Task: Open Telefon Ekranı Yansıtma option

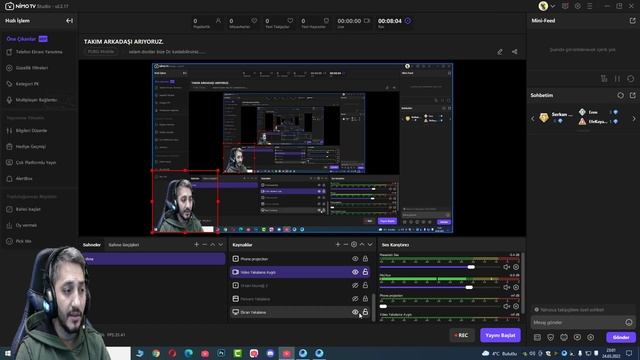Action: [x=39, y=52]
